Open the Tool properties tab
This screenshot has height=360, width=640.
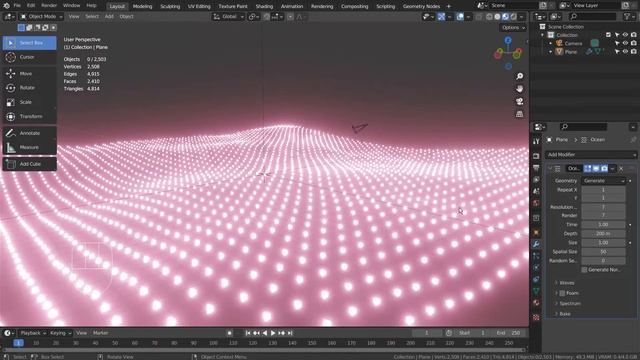pos(536,141)
